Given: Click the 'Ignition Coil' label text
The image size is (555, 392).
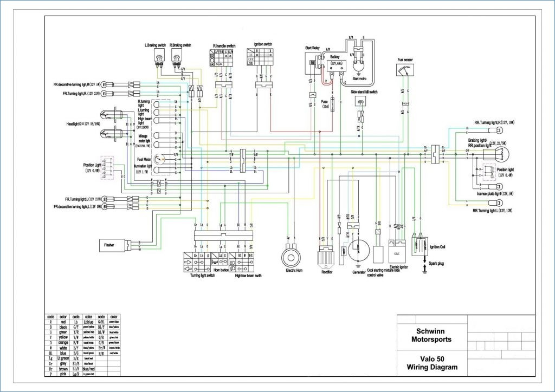Looking at the screenshot, I should (x=437, y=247).
